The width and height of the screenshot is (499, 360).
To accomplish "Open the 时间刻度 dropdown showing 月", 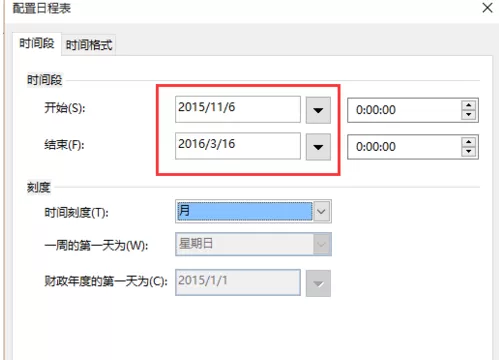I will click(x=253, y=211).
